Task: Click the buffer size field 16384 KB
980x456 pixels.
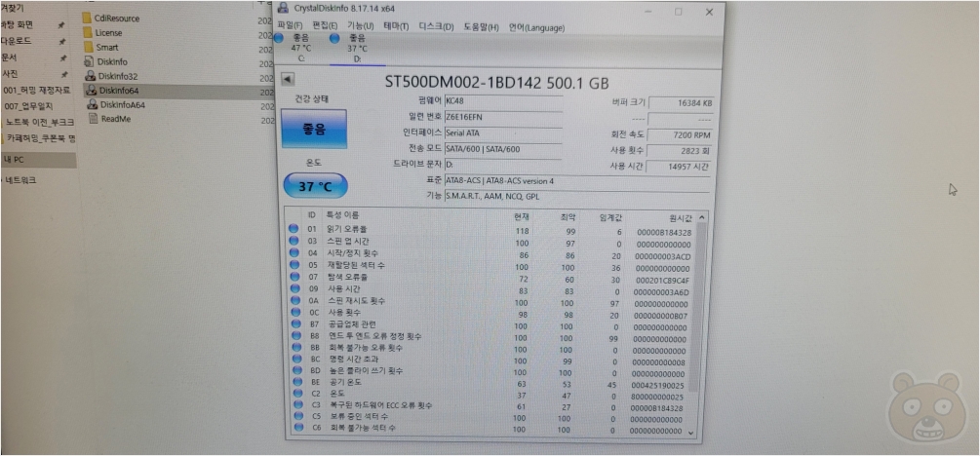Action: (681, 102)
